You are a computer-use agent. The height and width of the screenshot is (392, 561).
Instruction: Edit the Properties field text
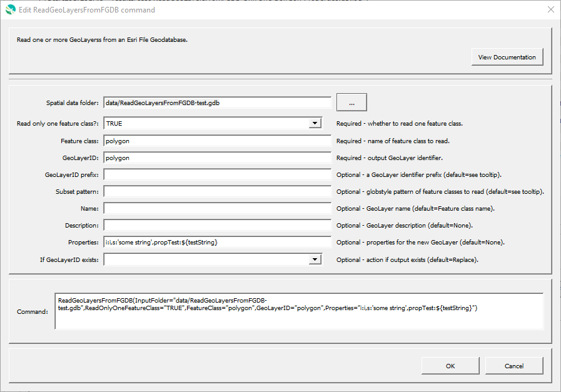(x=218, y=242)
